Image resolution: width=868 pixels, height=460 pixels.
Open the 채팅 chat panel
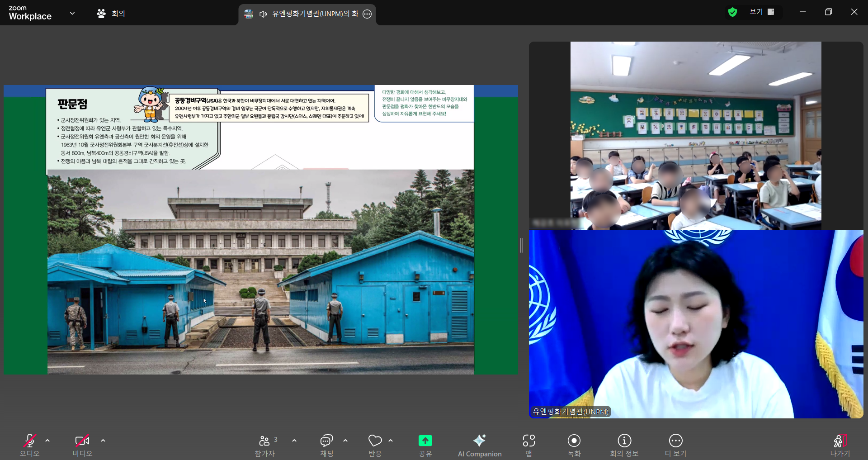click(x=326, y=441)
